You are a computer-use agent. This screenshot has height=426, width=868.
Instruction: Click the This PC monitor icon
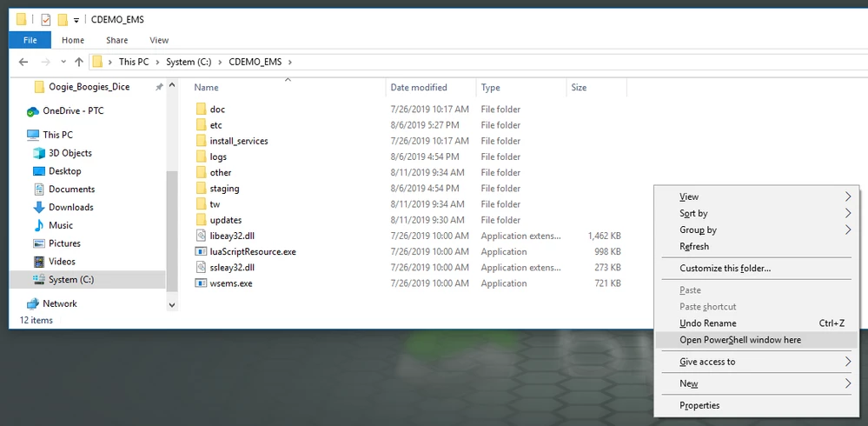coord(33,135)
